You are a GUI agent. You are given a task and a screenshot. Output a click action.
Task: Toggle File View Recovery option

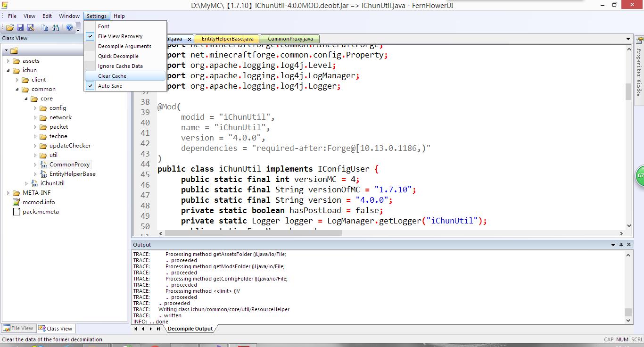pyautogui.click(x=125, y=36)
